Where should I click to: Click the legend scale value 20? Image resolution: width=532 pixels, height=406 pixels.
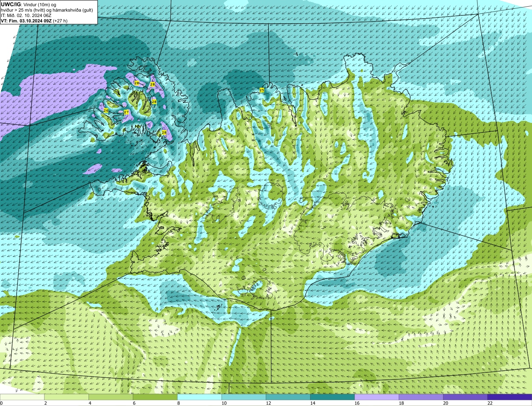(x=446, y=403)
